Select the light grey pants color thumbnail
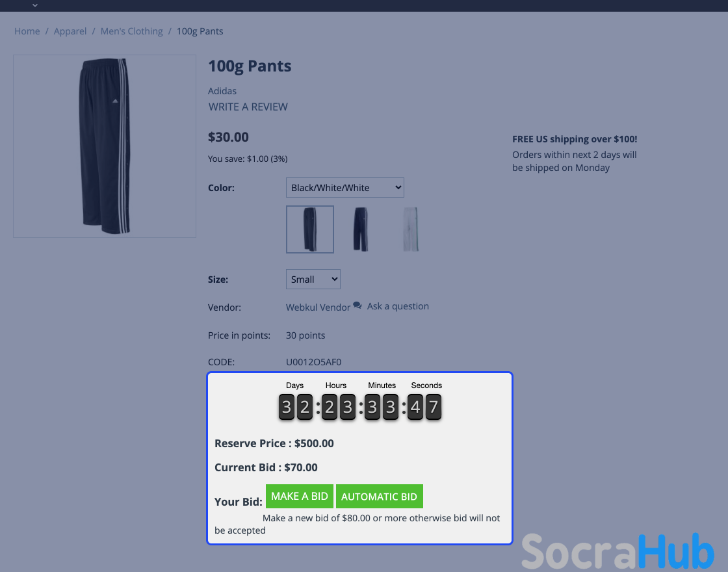The height and width of the screenshot is (572, 728). click(x=410, y=229)
